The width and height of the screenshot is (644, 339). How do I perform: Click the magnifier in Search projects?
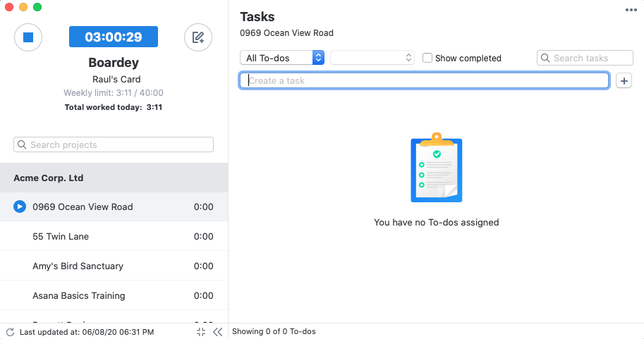(x=22, y=144)
